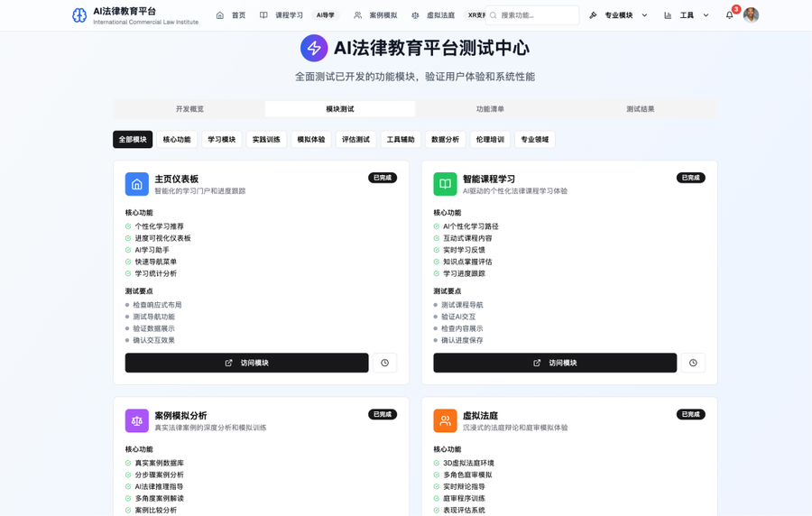Click the 智能课程学习 card title
The image size is (812, 516).
point(489,180)
